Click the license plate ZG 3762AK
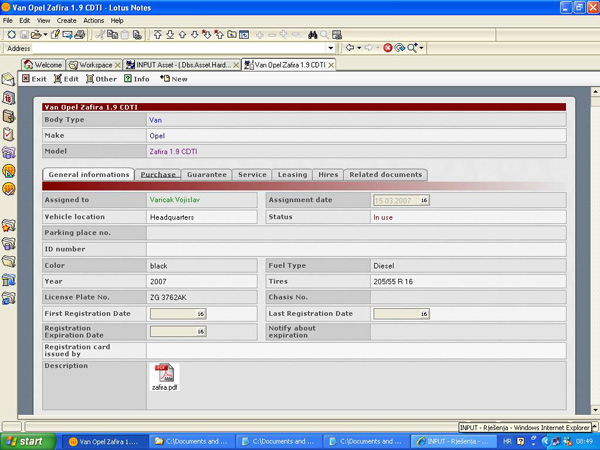 click(x=168, y=297)
